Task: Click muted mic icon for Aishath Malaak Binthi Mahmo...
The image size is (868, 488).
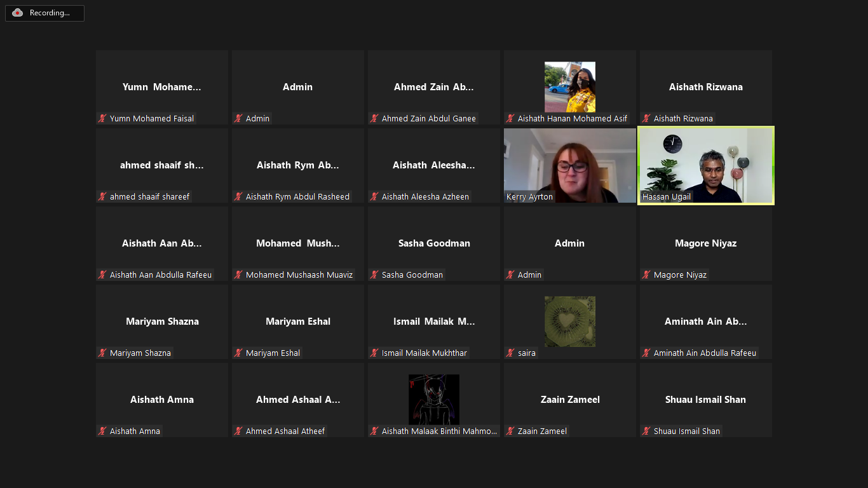Action: coord(374,431)
